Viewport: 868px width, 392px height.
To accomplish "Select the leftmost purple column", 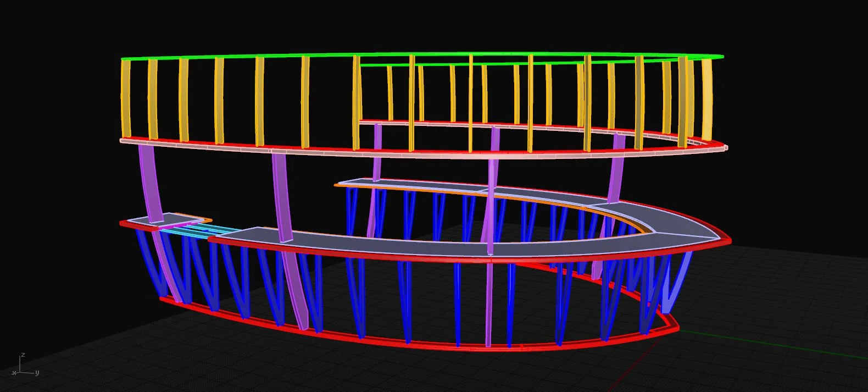I will point(151,184).
